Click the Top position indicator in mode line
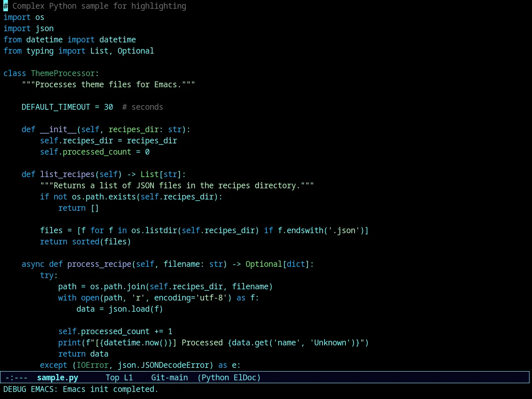Image resolution: width=532 pixels, height=399 pixels. click(112, 377)
